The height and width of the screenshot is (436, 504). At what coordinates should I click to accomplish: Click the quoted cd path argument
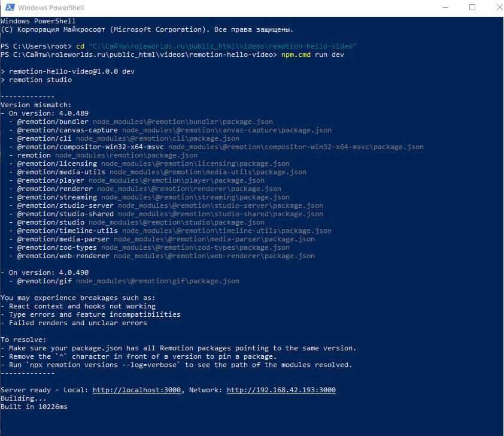(223, 46)
